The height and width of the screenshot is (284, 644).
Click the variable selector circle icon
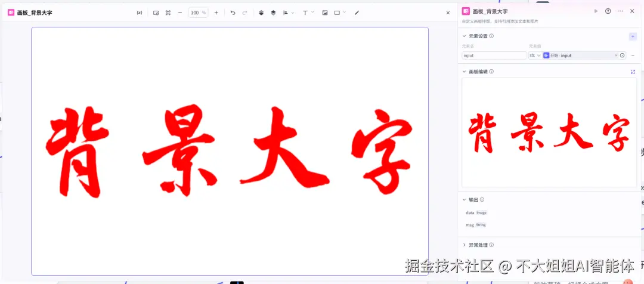pyautogui.click(x=622, y=55)
